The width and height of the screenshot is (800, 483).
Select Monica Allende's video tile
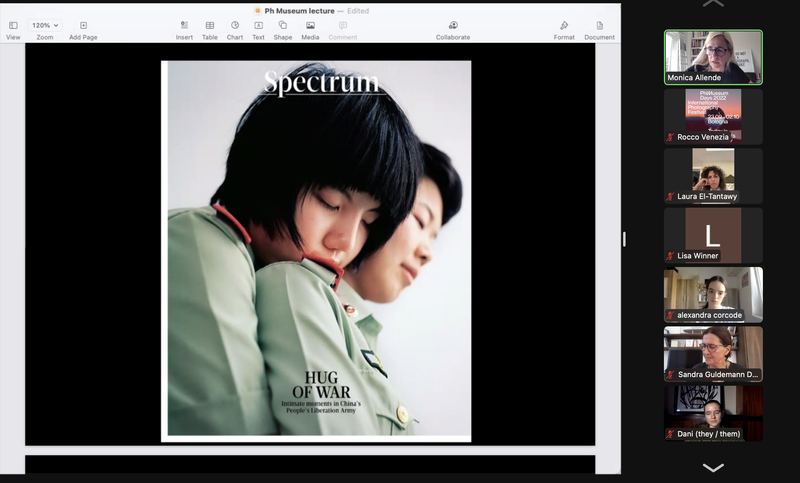coord(713,57)
